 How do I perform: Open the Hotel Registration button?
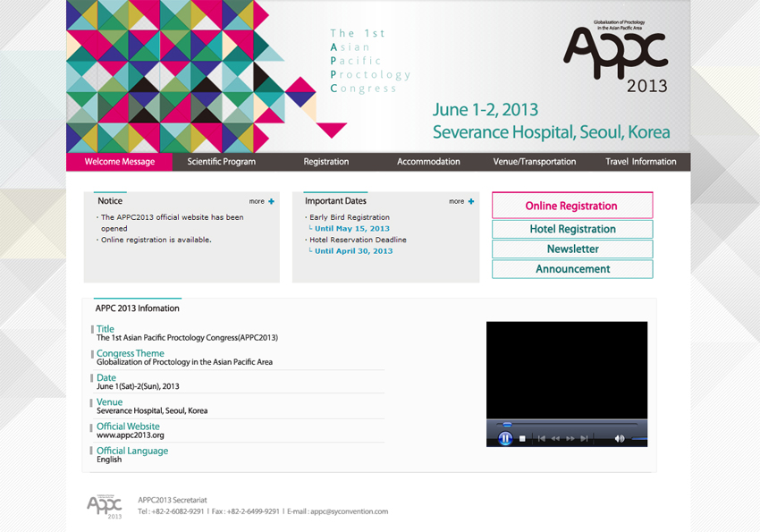(571, 229)
